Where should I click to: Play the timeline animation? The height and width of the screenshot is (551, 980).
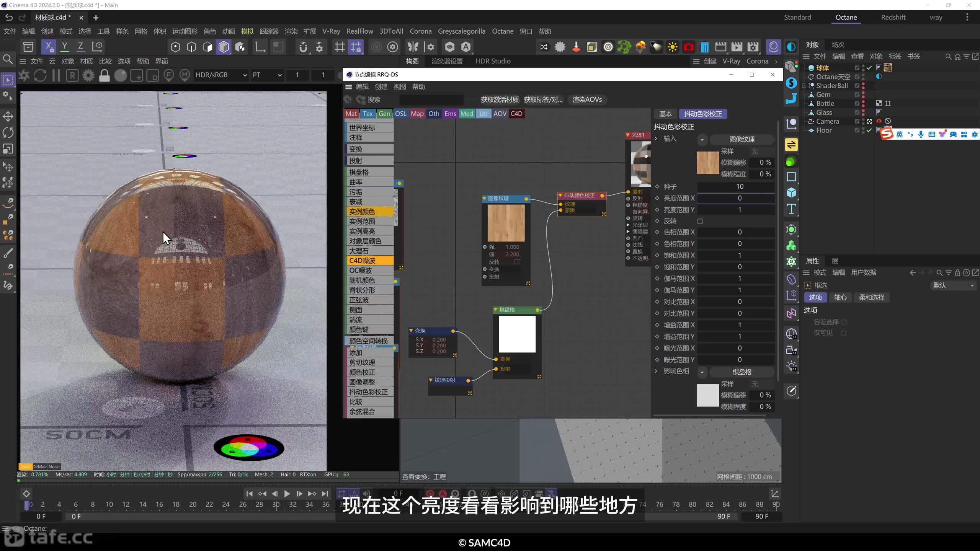[287, 494]
